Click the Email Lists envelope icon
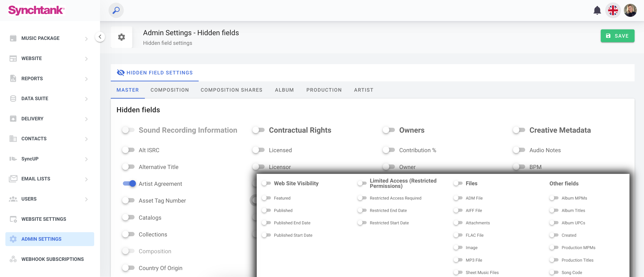The image size is (644, 277). coord(13,179)
